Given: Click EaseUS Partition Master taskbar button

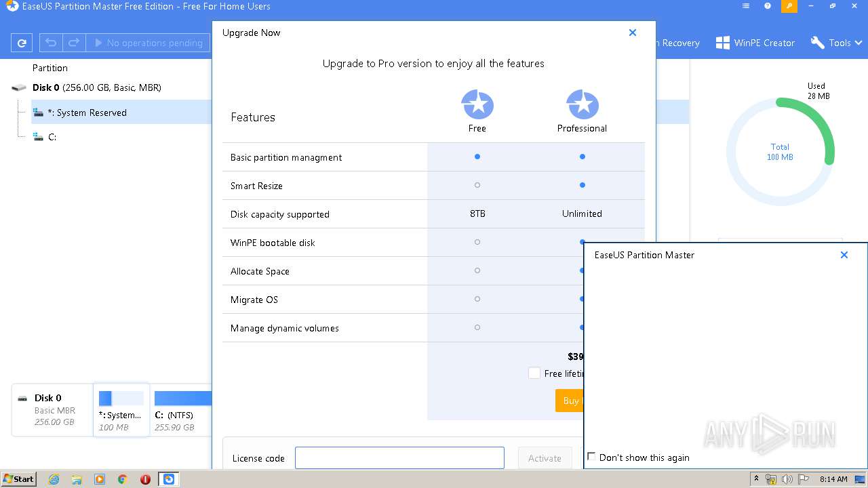Looking at the screenshot, I should [169, 479].
